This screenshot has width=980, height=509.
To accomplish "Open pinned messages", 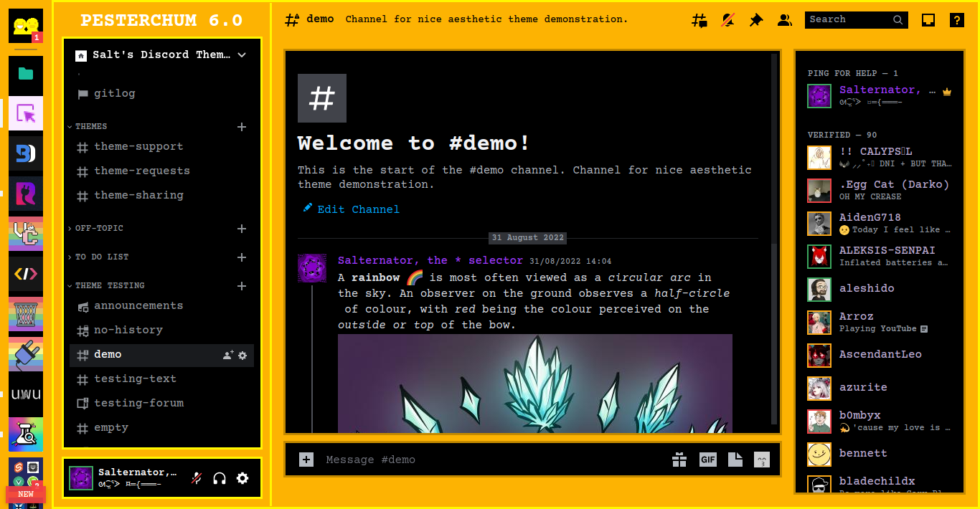I will click(x=756, y=19).
